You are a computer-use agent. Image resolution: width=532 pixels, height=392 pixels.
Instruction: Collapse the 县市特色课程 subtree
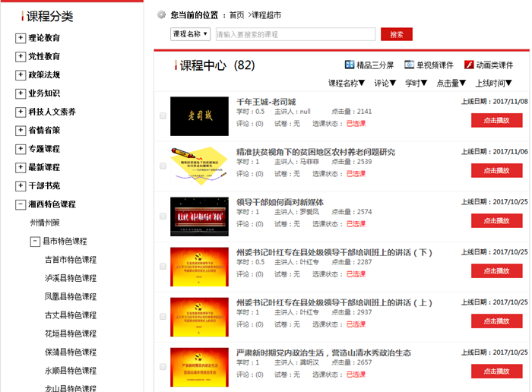pos(35,242)
